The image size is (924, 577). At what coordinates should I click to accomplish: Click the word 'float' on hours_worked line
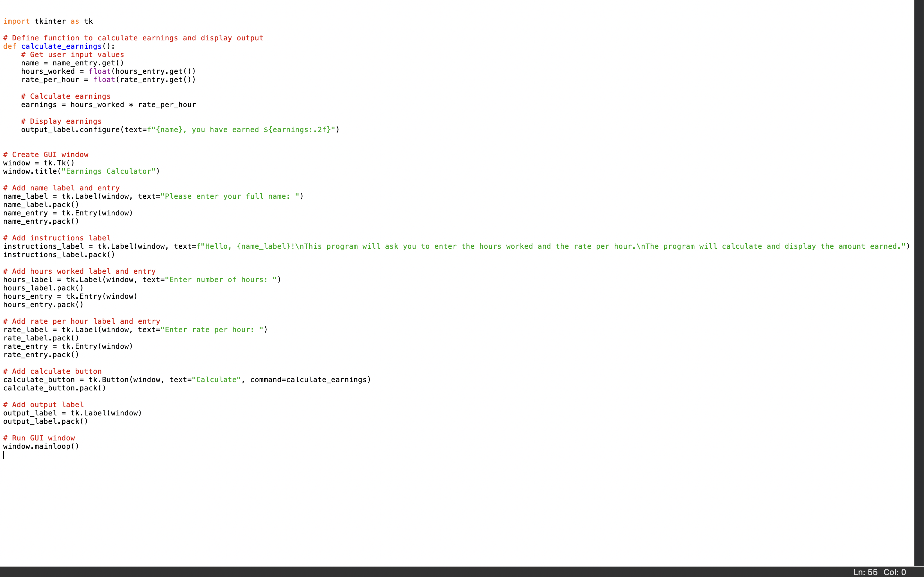click(99, 71)
